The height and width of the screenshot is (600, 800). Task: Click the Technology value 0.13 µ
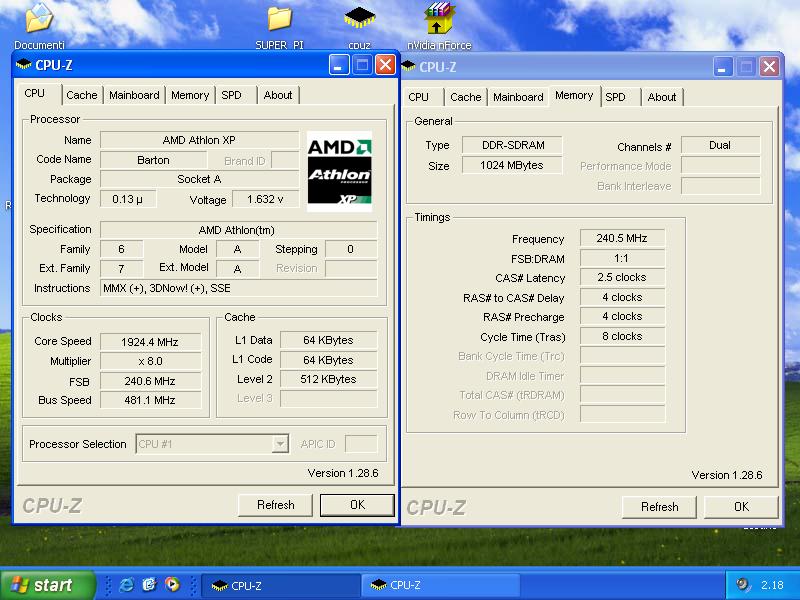[128, 199]
